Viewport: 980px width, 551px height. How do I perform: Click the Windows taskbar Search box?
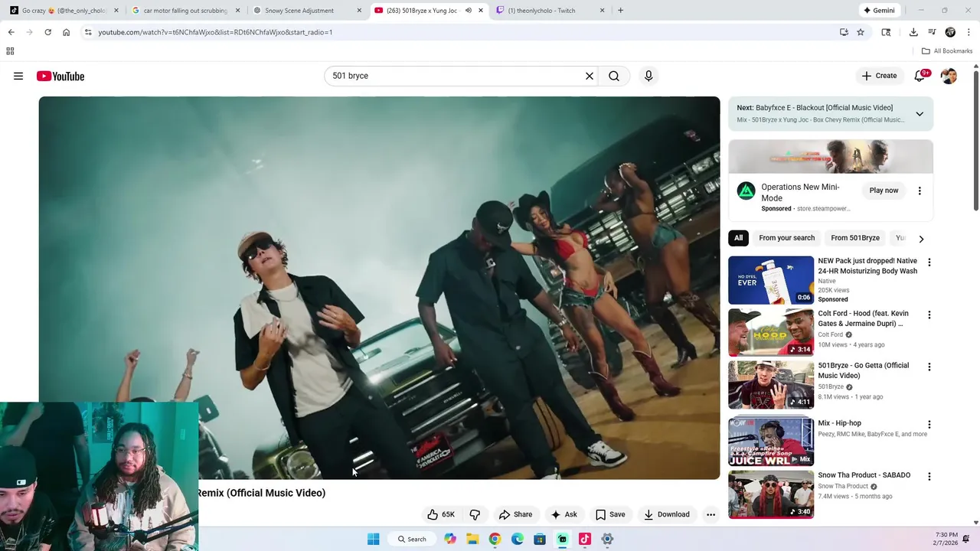411,539
